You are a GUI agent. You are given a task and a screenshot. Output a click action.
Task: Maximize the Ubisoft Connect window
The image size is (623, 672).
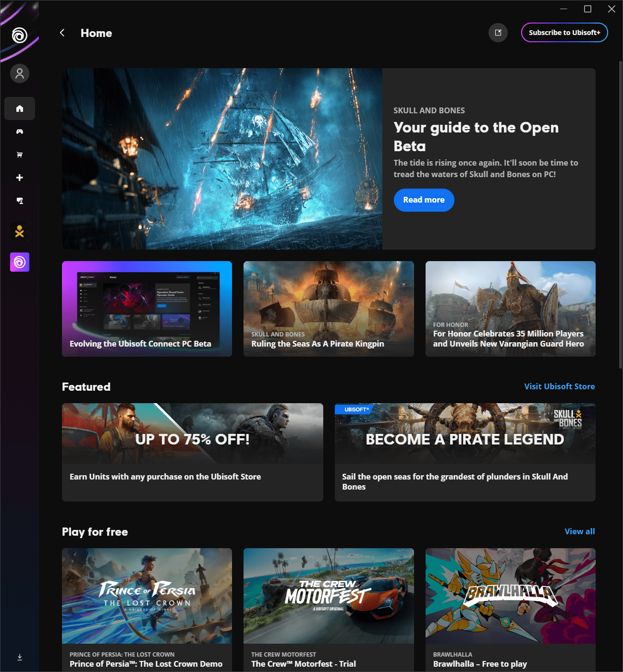[587, 9]
